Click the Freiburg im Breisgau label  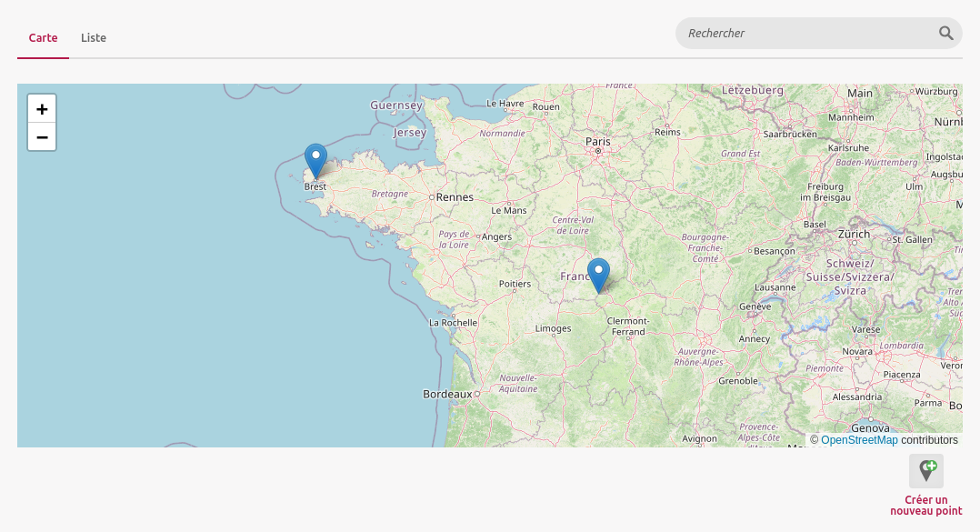click(x=825, y=192)
